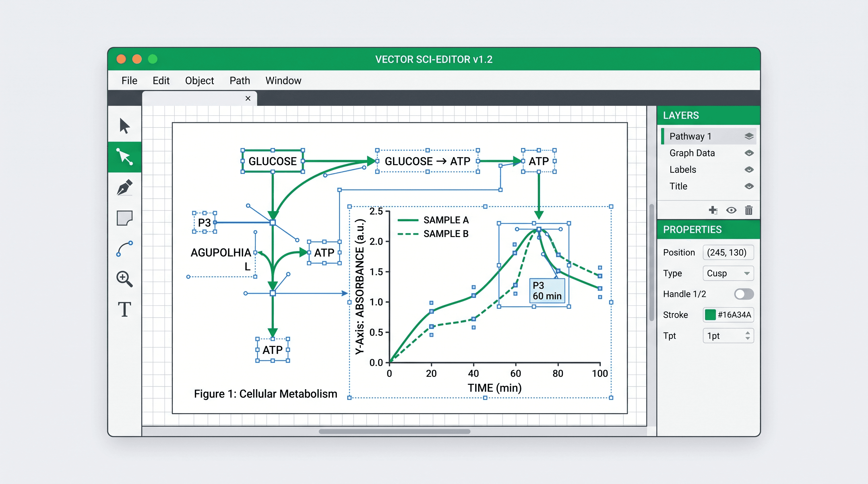868x484 pixels.
Task: Close the open document tab
Action: 248,99
